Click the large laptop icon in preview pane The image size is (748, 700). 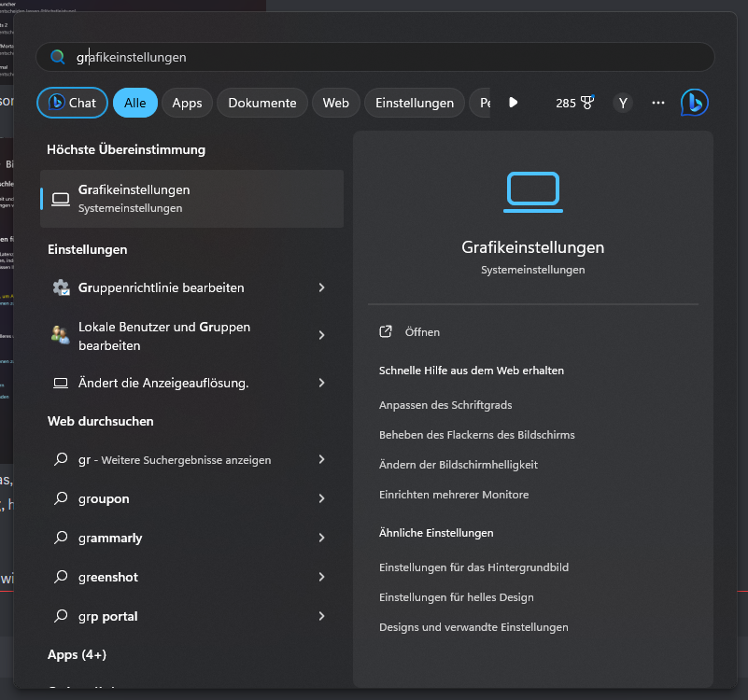pyautogui.click(x=533, y=192)
